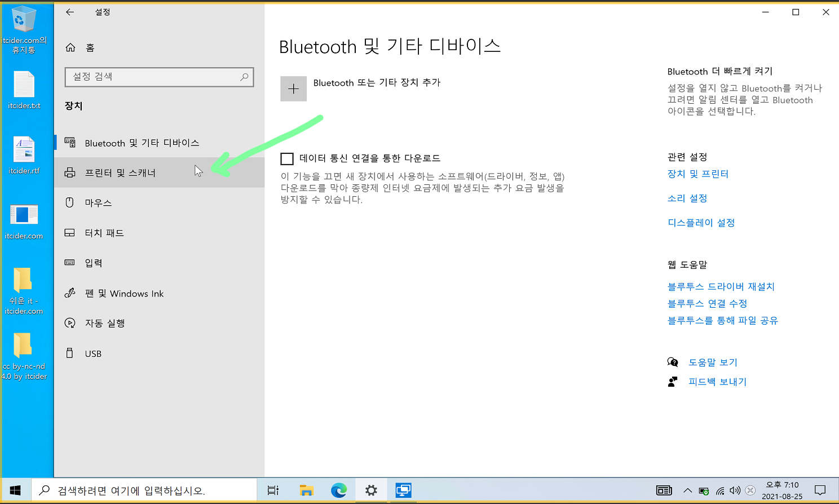839x504 pixels.
Task: Click the clock showing 오후 7:10
Action: coord(782,490)
